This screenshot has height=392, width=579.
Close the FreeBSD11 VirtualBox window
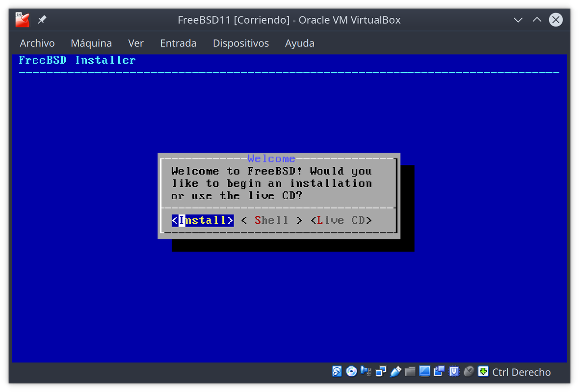(x=556, y=20)
